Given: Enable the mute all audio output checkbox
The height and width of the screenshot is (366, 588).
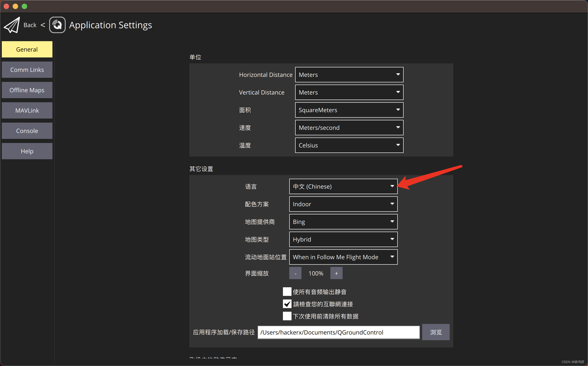Looking at the screenshot, I should [287, 292].
